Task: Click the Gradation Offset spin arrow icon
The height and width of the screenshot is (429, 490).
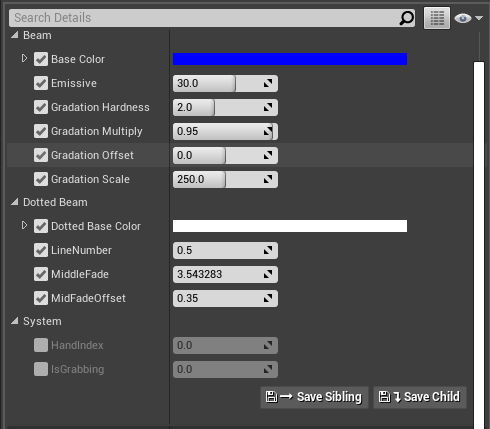Action: tap(268, 155)
